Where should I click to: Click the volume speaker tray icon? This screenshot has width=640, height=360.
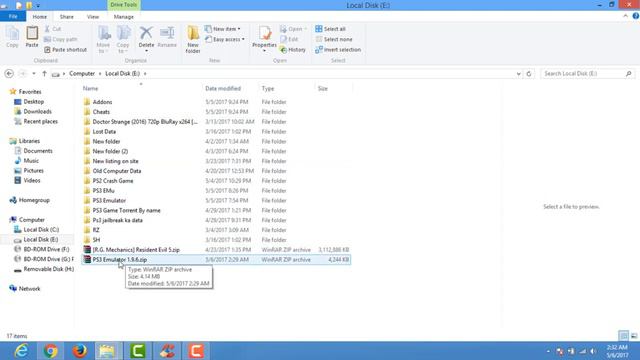593,351
